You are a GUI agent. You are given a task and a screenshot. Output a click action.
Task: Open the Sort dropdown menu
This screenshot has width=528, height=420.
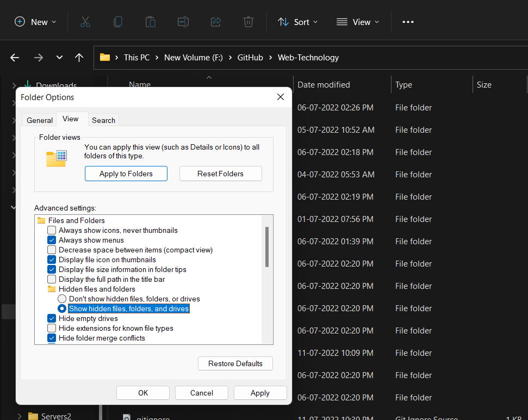[x=297, y=22]
